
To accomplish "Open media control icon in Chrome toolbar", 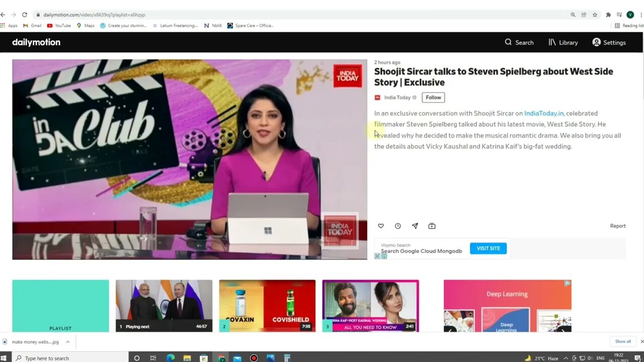I will (619, 15).
